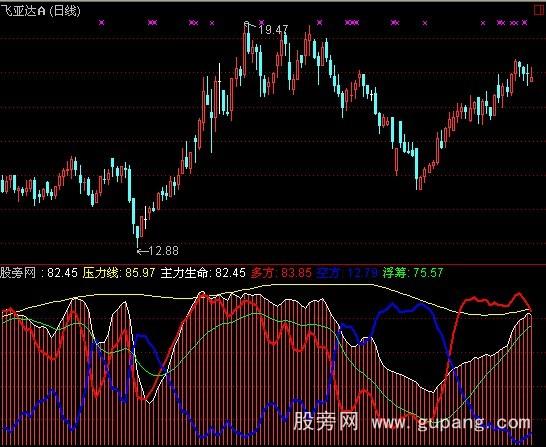The height and width of the screenshot is (447, 546).
Task: Click the 多方: 83.85 red indicator label
Action: [281, 273]
